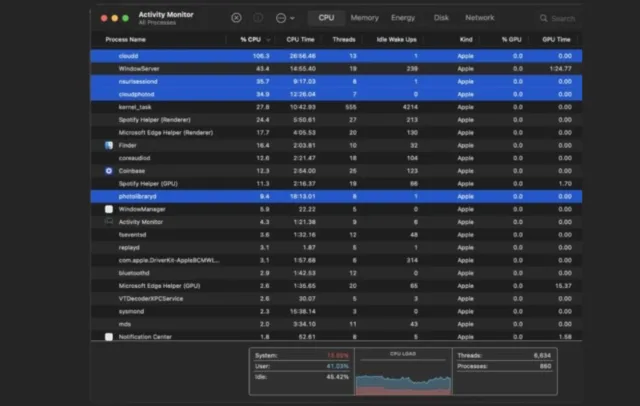Click the Idle percentage value

tap(338, 377)
